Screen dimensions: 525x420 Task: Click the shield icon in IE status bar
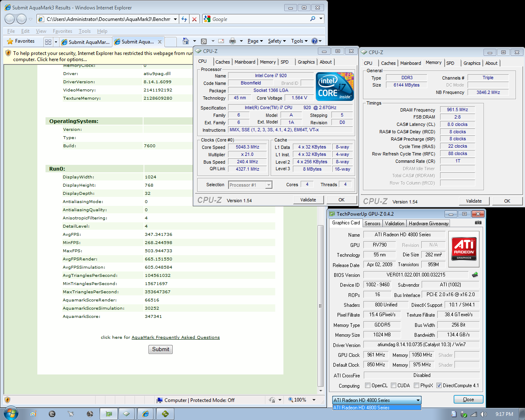pyautogui.click(x=7, y=400)
